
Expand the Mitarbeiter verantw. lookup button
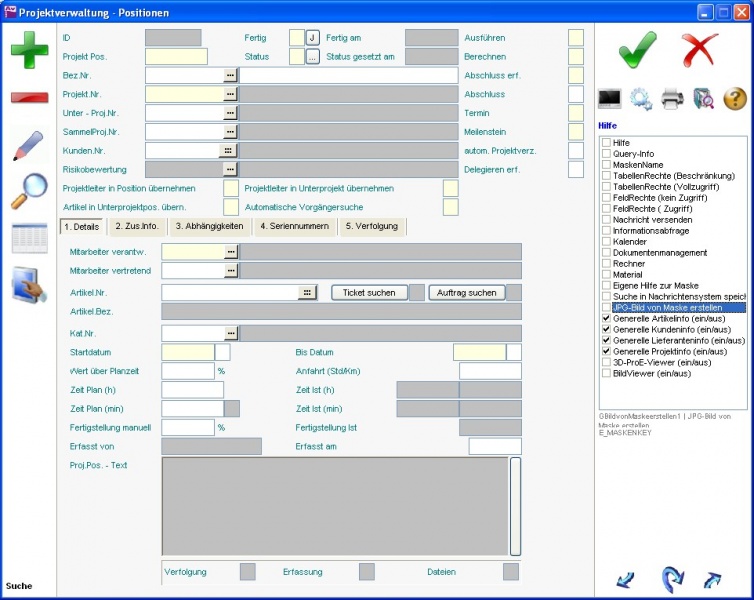[231, 252]
